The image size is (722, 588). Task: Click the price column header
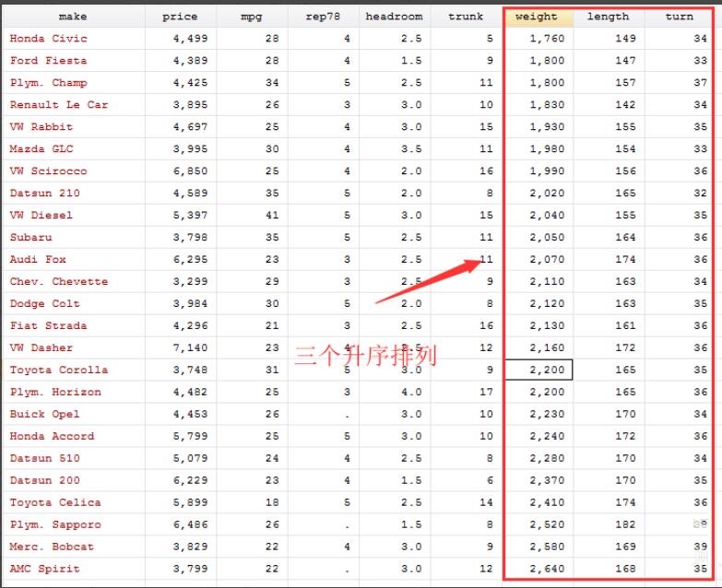(181, 17)
